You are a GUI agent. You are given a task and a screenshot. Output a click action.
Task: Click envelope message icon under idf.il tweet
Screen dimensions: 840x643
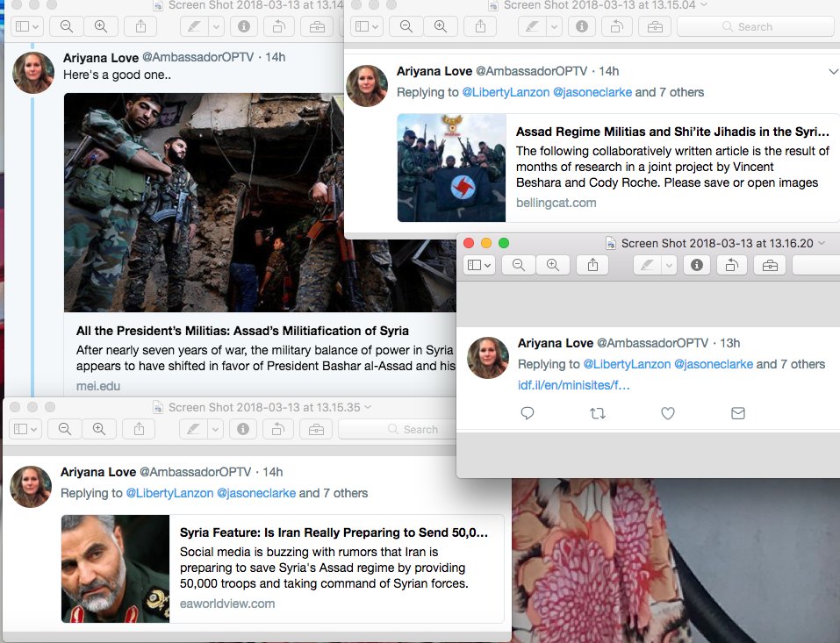737,413
